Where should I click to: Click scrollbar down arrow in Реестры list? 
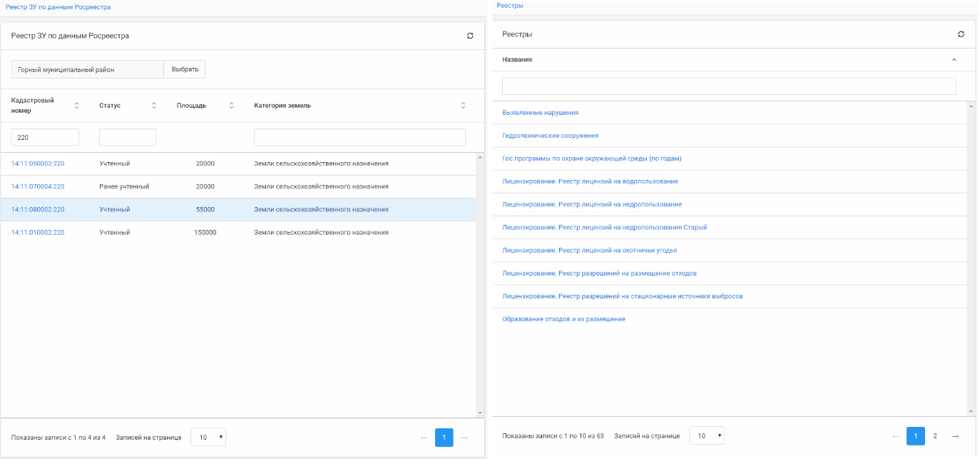point(970,412)
